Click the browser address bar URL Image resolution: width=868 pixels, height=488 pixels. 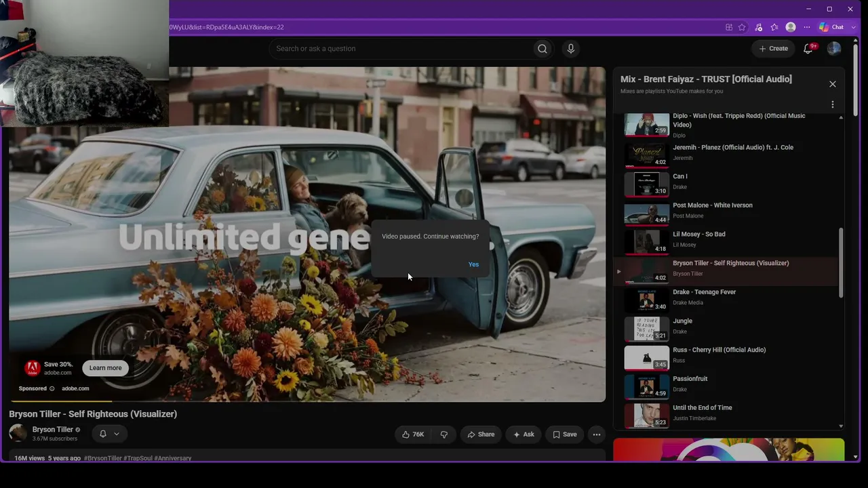pos(226,27)
